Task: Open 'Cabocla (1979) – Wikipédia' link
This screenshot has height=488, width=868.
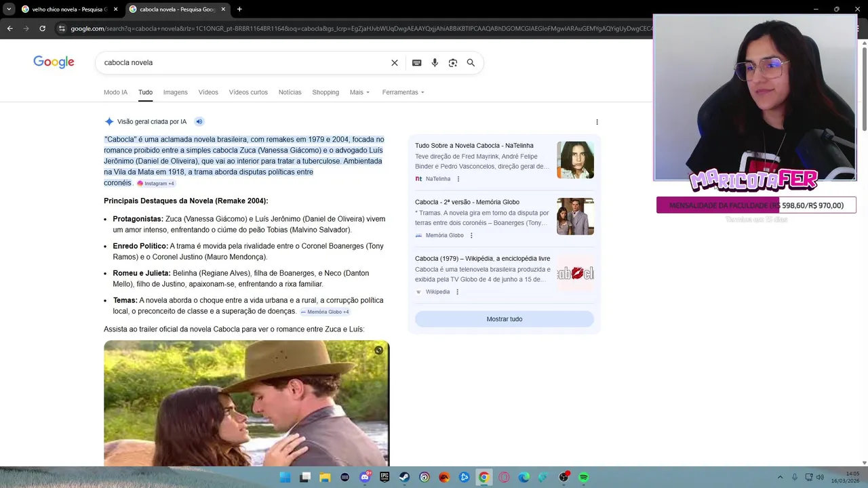Action: 482,258
